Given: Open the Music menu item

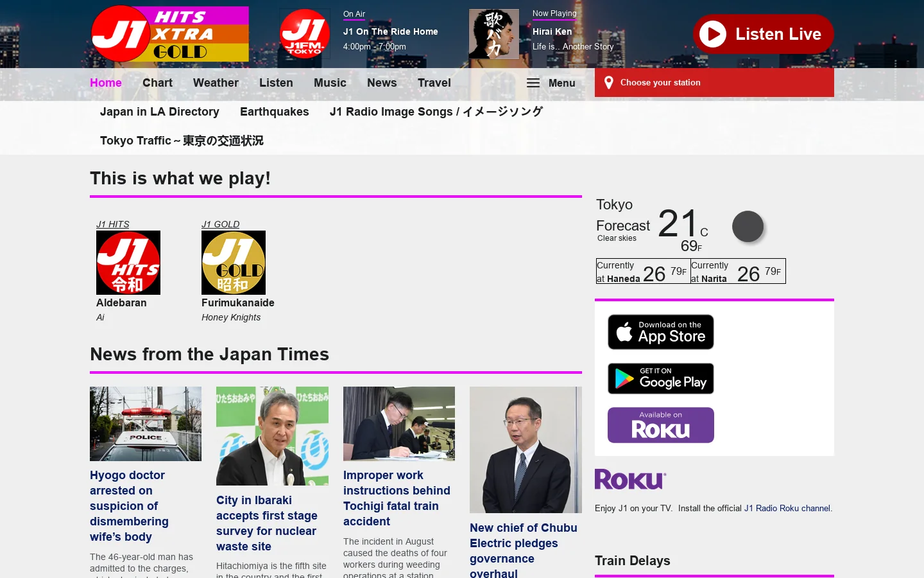Looking at the screenshot, I should (330, 83).
